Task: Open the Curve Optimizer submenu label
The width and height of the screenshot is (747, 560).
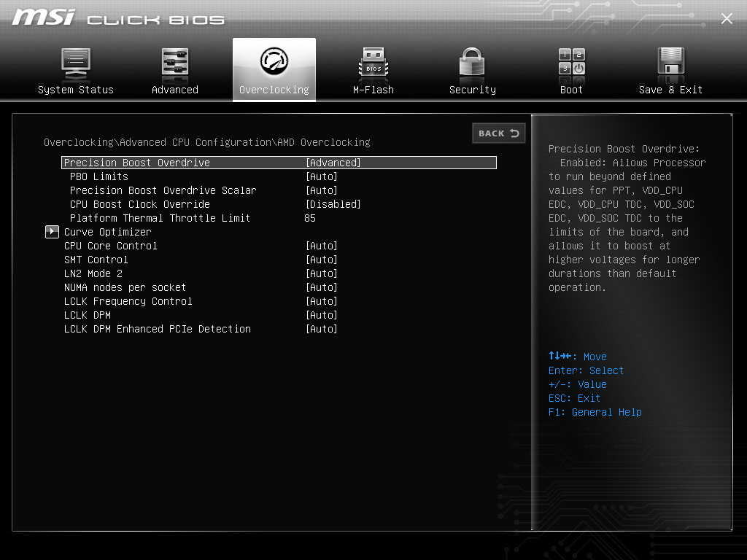Action: coord(108,232)
